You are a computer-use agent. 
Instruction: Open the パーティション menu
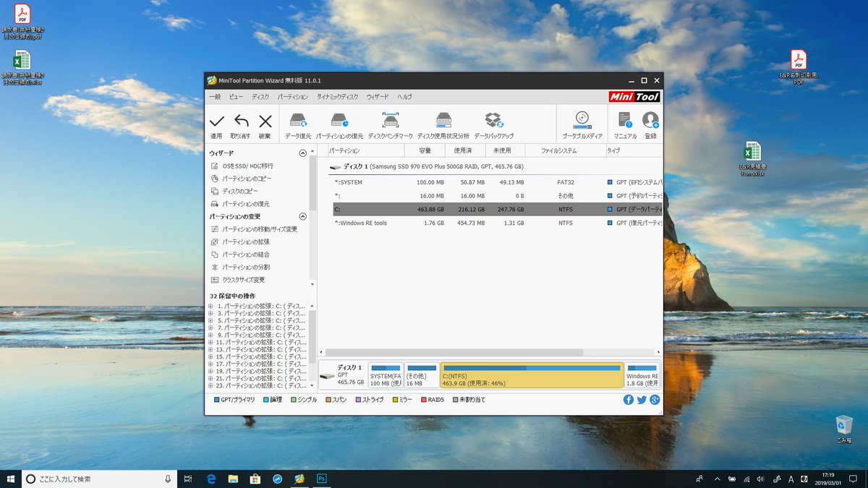(x=293, y=97)
